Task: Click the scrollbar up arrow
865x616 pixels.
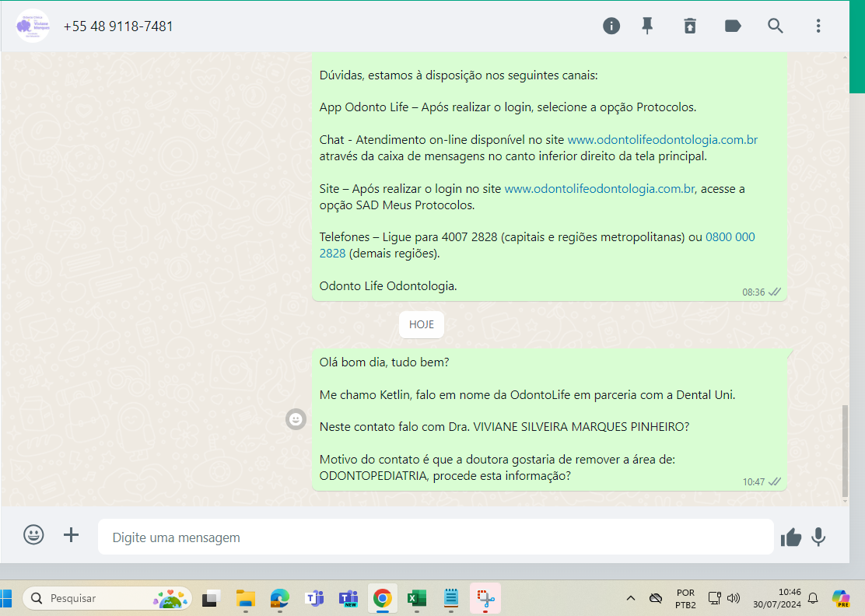Action: pos(845,57)
